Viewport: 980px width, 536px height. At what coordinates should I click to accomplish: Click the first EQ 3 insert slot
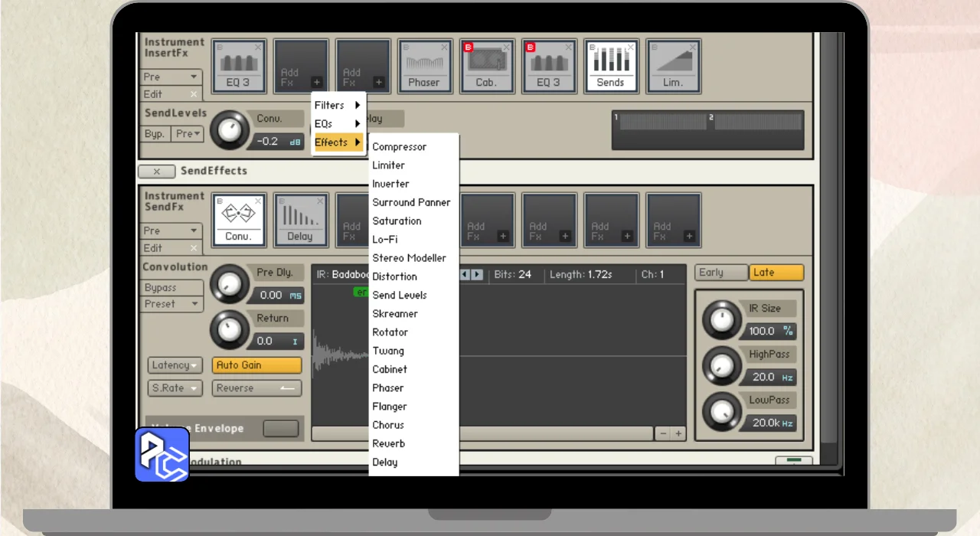pos(239,67)
